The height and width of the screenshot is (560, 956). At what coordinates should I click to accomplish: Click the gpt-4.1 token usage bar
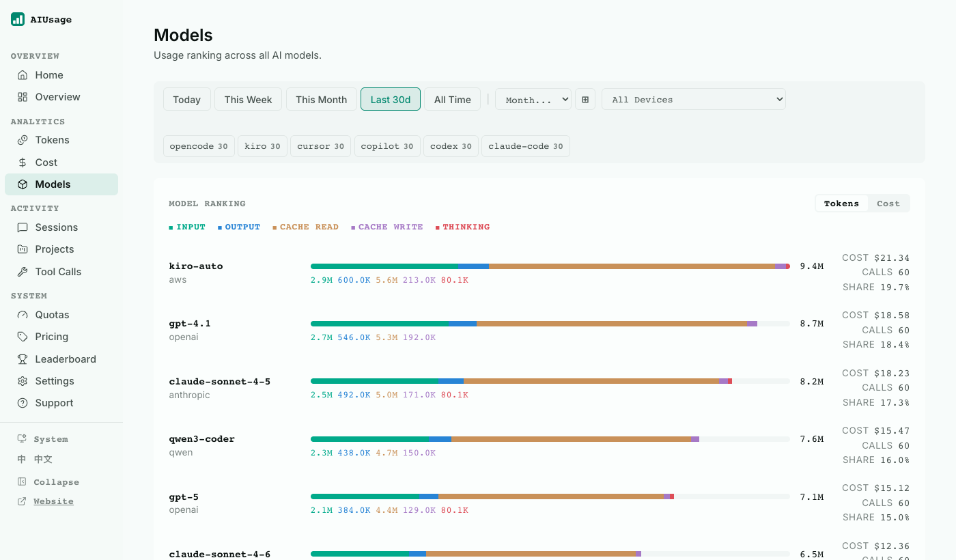[x=550, y=324]
